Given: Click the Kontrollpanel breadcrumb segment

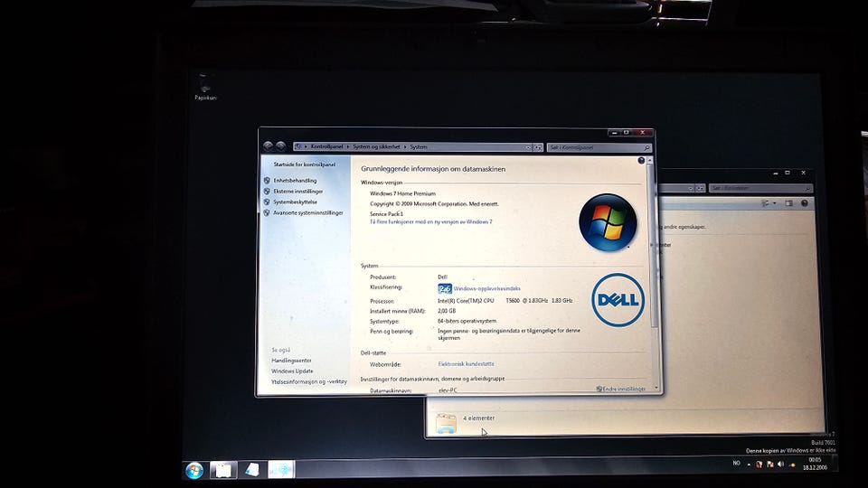Looking at the screenshot, I should [326, 146].
